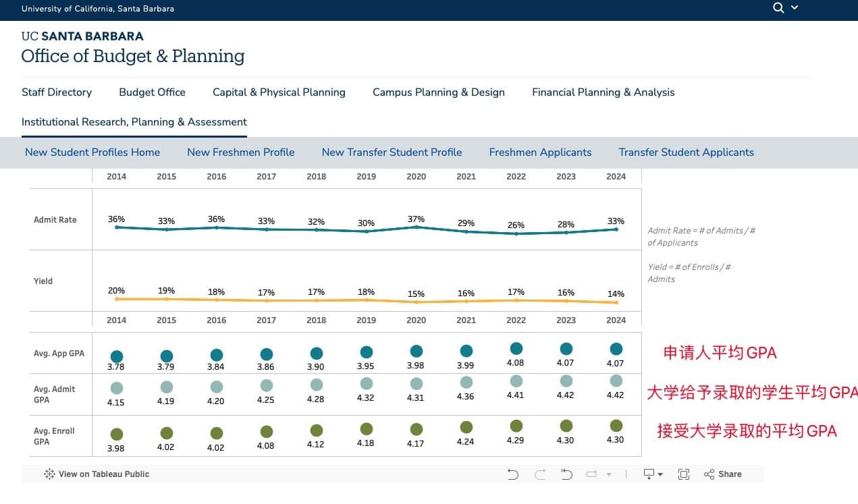This screenshot has width=858, height=504.
Task: Open View on Tableau Public
Action: click(x=97, y=474)
